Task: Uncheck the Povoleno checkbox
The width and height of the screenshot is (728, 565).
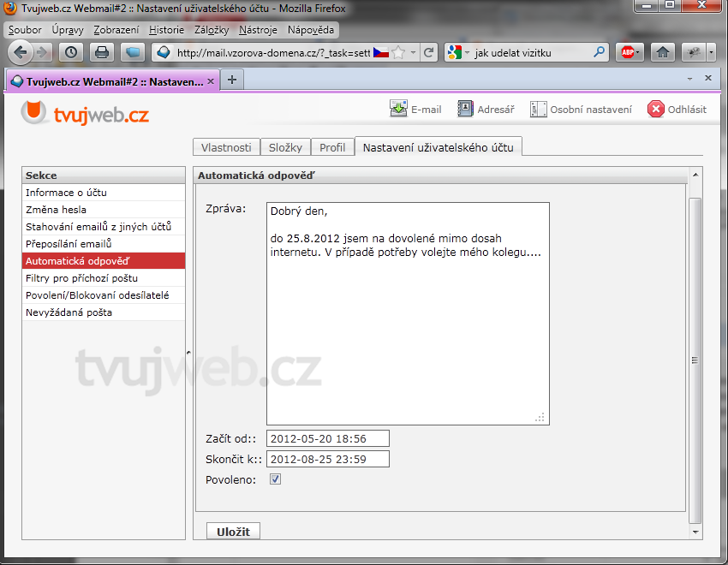Action: point(275,479)
